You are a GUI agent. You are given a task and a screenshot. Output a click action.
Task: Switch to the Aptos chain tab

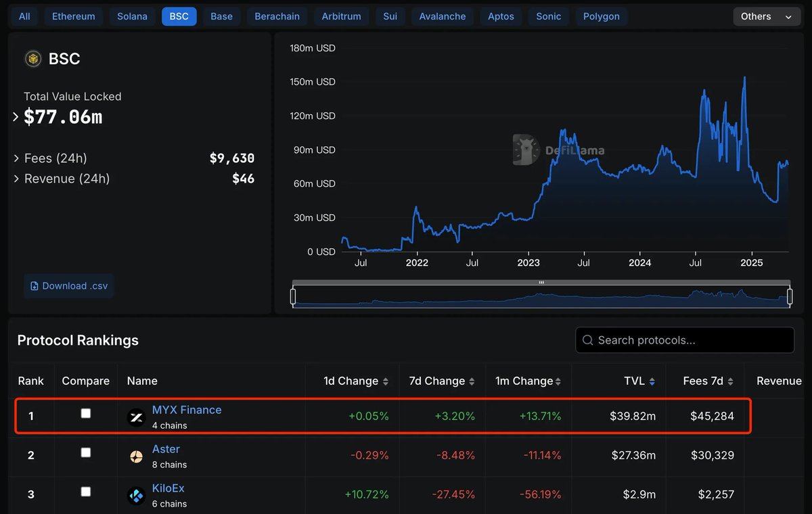[x=501, y=16]
